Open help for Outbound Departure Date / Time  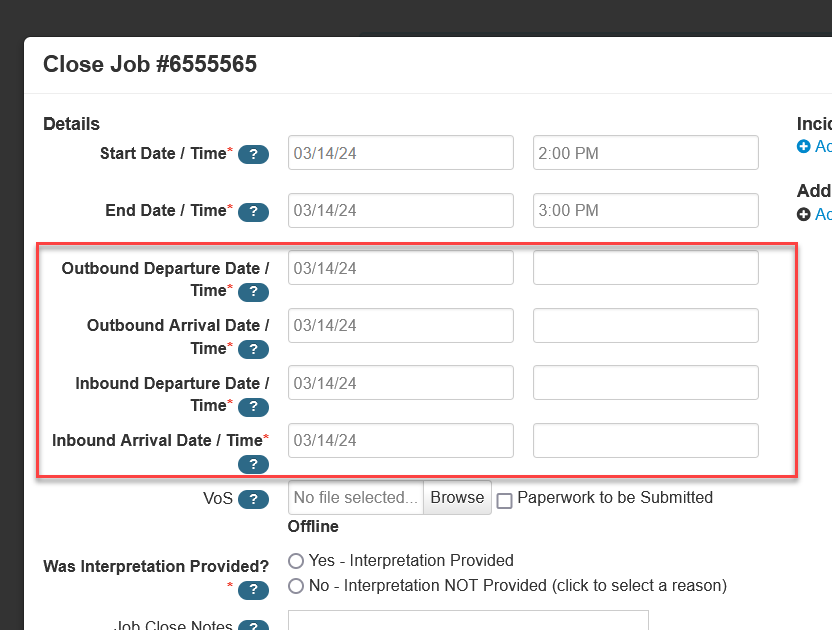pyautogui.click(x=253, y=292)
